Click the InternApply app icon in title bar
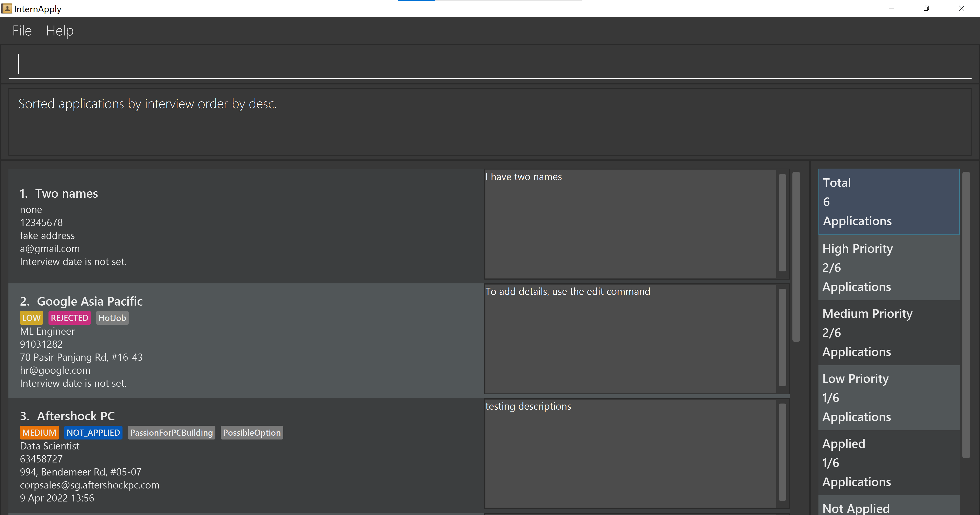Viewport: 980px width, 515px height. (x=6, y=8)
